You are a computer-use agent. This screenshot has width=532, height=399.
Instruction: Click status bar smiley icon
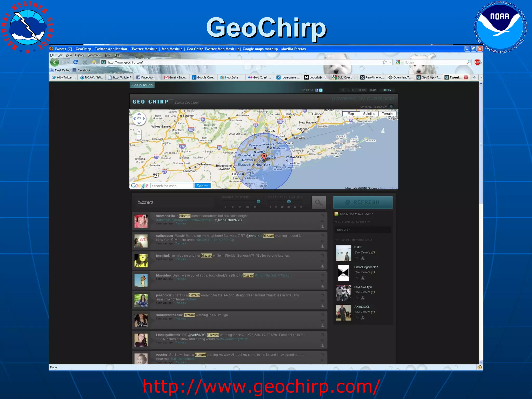(x=480, y=367)
